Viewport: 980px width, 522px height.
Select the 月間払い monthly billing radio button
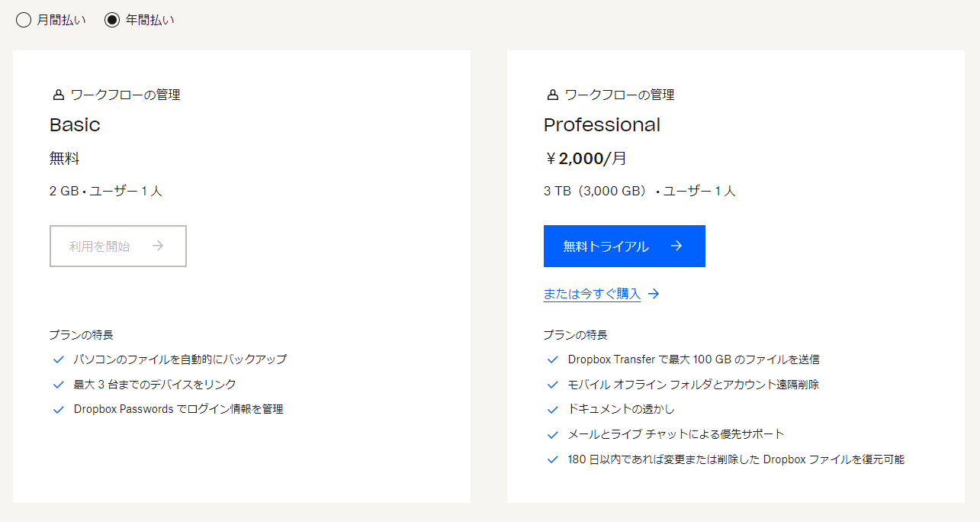[24, 20]
